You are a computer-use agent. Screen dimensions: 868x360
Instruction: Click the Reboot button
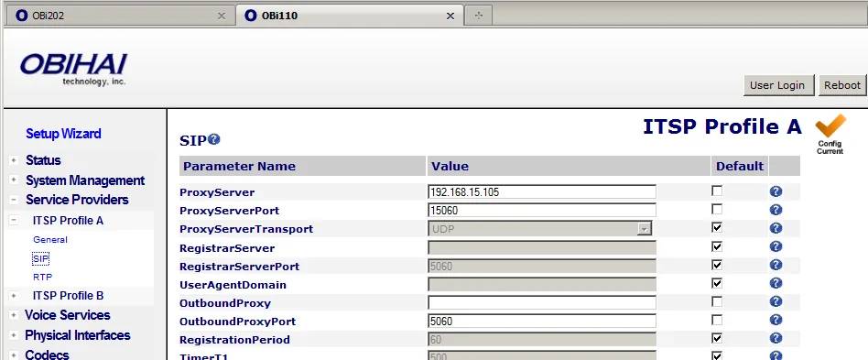point(842,85)
